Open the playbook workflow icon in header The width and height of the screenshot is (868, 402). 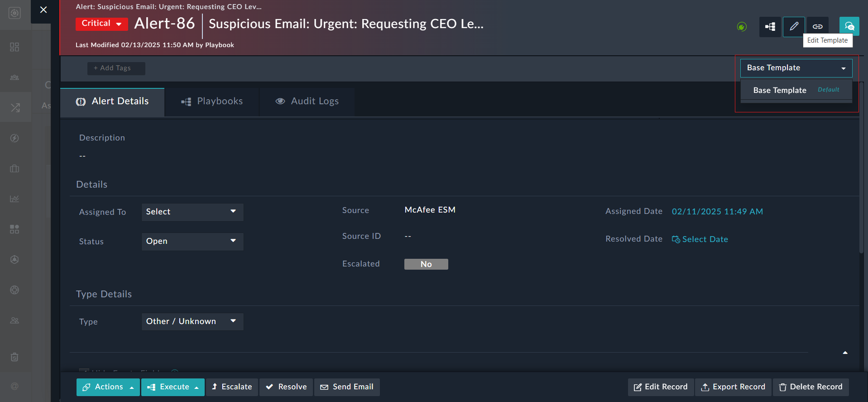pyautogui.click(x=770, y=27)
